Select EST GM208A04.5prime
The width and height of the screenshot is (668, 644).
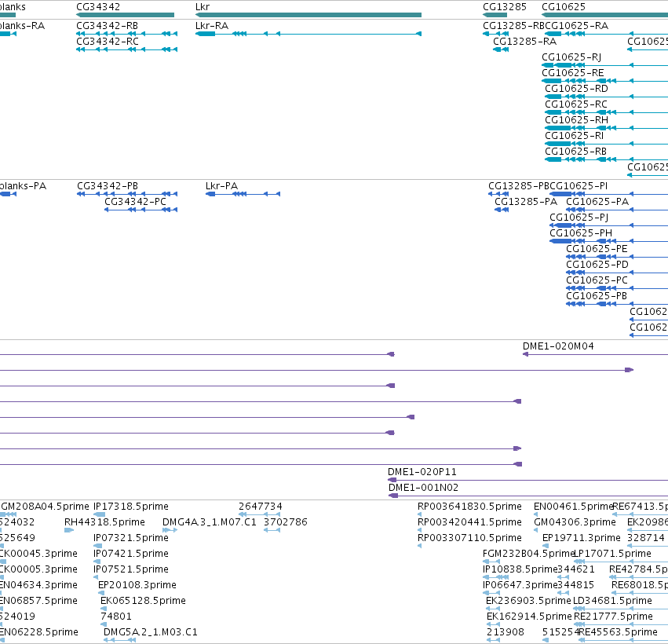point(46,507)
